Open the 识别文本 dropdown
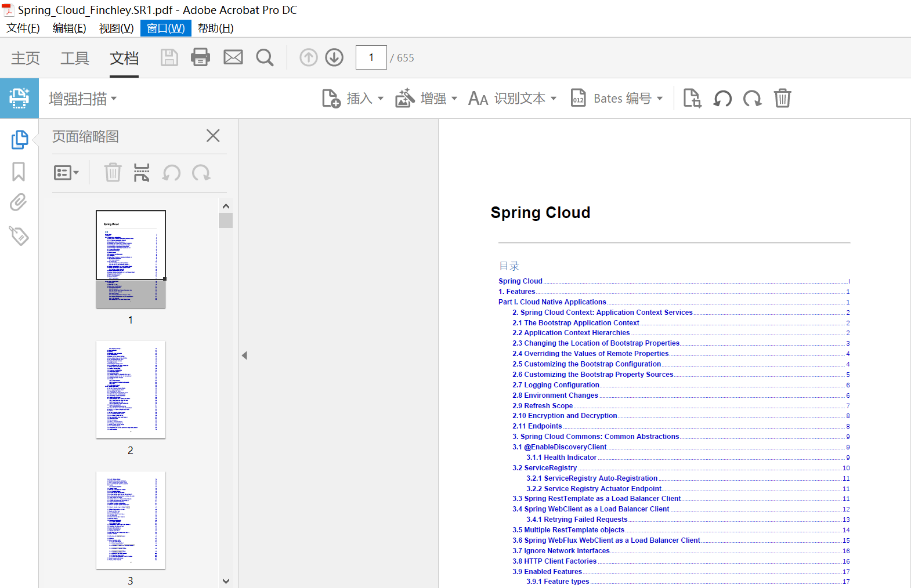Screen dimensions: 911x588 [512, 99]
